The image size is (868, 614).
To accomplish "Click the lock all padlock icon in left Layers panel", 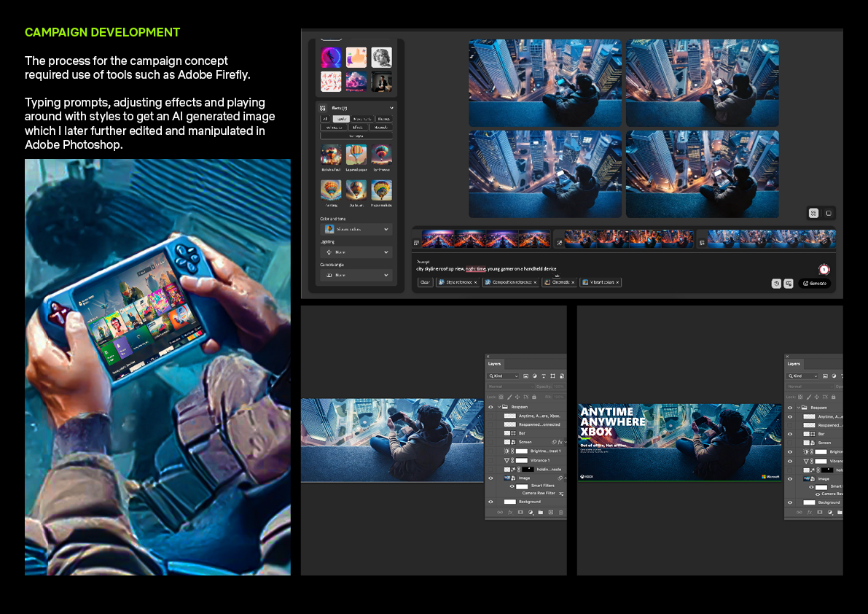I will point(534,397).
